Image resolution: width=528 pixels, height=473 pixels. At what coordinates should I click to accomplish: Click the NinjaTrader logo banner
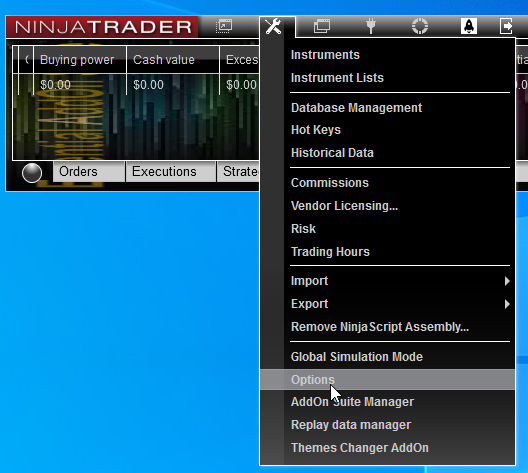(102, 27)
